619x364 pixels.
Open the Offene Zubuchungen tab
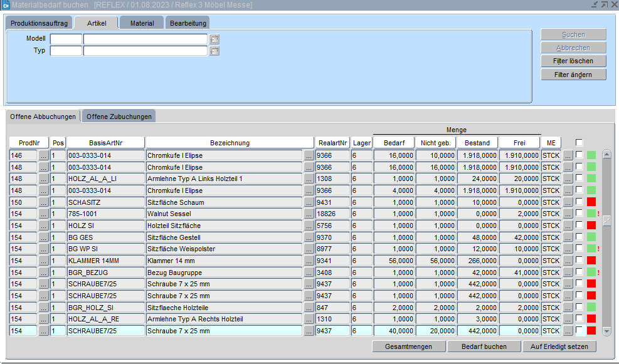tap(119, 117)
